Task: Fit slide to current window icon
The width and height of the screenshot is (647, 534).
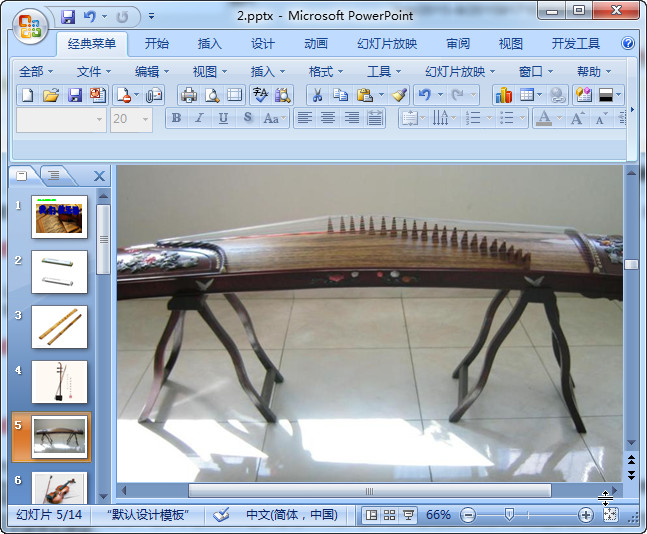Action: click(610, 515)
